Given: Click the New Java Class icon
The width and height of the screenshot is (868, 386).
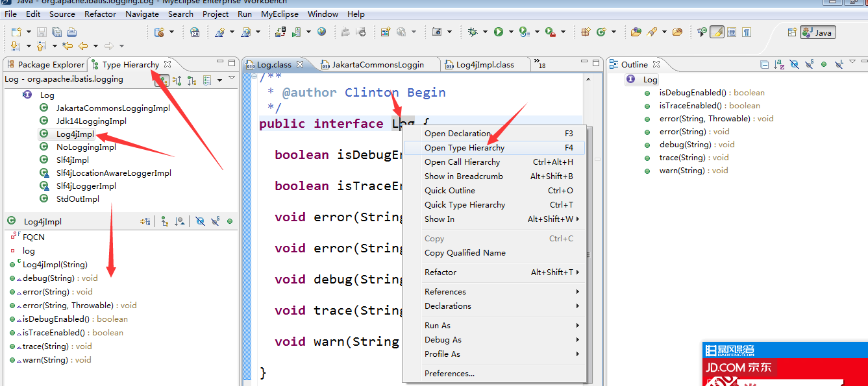Looking at the screenshot, I should pyautogui.click(x=601, y=32).
